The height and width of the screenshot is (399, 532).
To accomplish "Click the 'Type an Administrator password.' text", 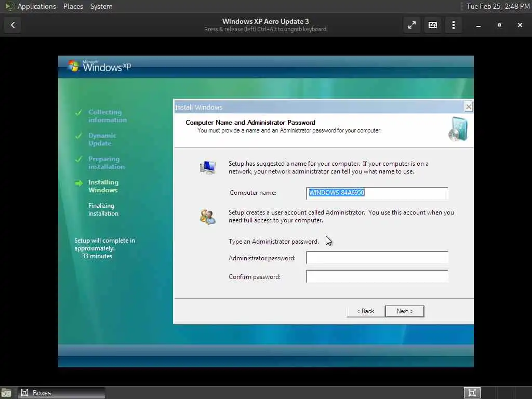I will point(273,242).
